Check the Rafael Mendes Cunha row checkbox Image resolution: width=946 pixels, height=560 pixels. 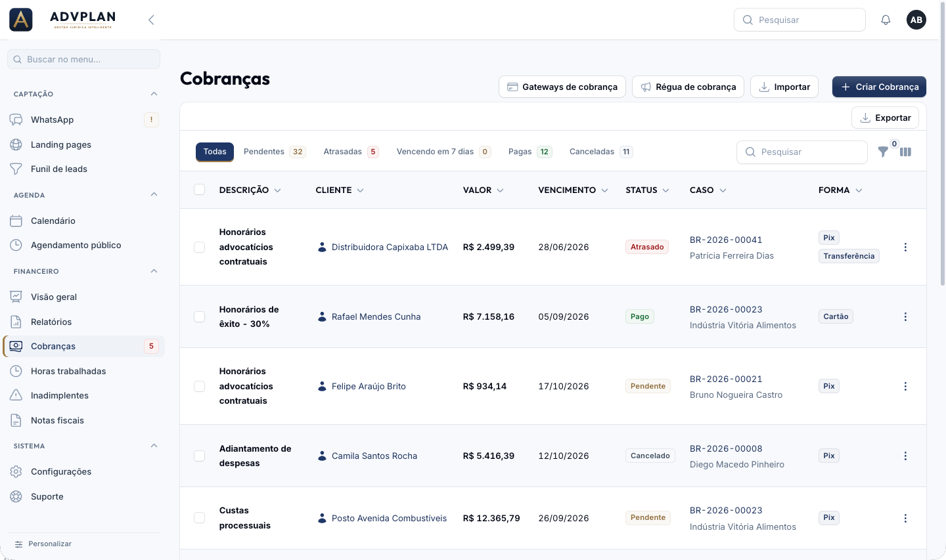[200, 316]
